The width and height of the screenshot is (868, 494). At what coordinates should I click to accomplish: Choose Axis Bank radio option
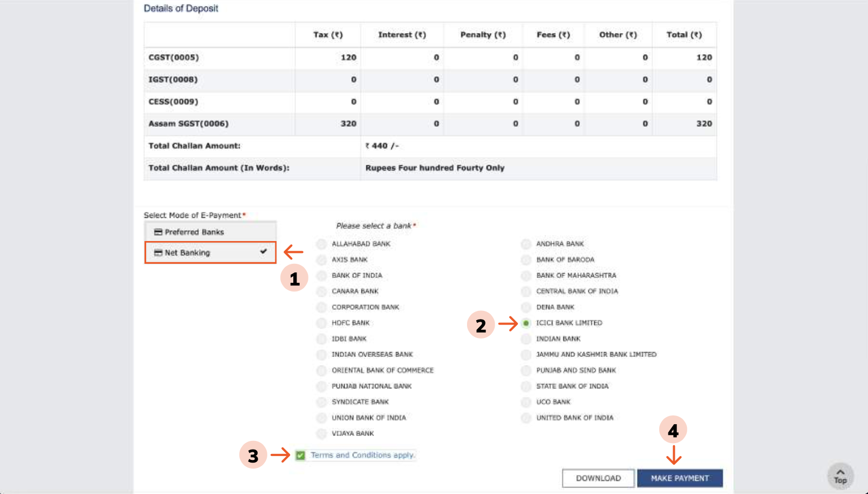321,259
